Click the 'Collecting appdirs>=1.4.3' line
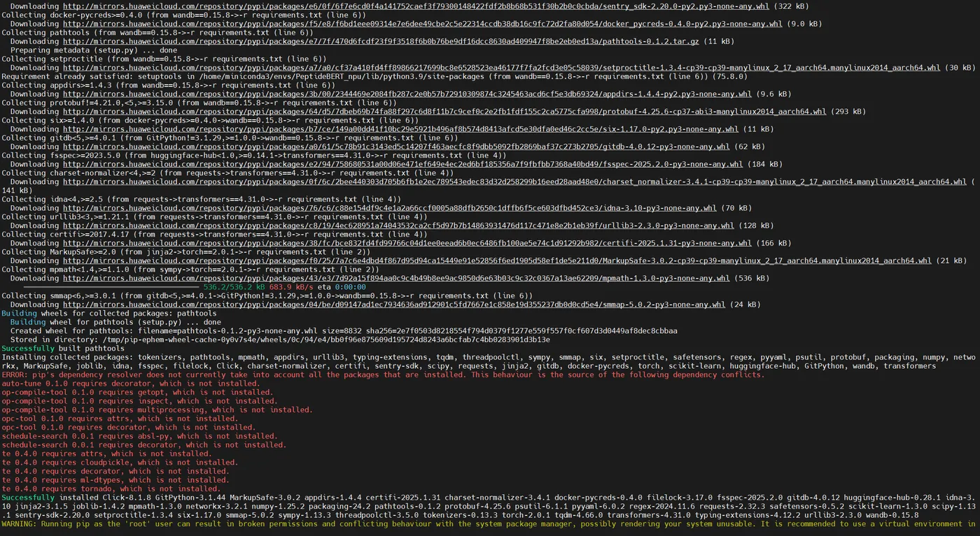This screenshot has height=536, width=980. point(169,85)
